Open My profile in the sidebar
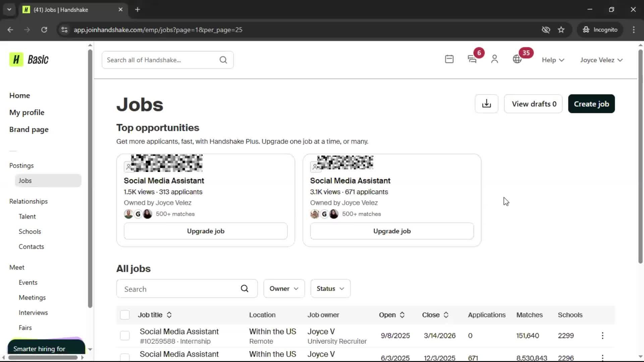Screen dimensions: 644x362 [27, 112]
